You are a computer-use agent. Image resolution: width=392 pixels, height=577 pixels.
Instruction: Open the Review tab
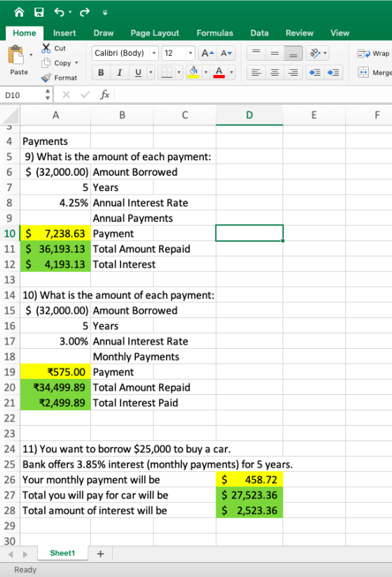click(x=300, y=33)
